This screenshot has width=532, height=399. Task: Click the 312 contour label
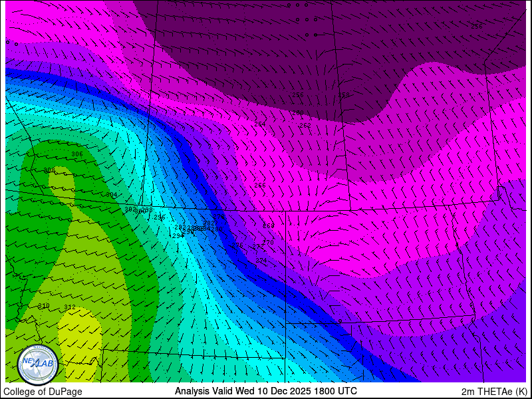(x=70, y=307)
